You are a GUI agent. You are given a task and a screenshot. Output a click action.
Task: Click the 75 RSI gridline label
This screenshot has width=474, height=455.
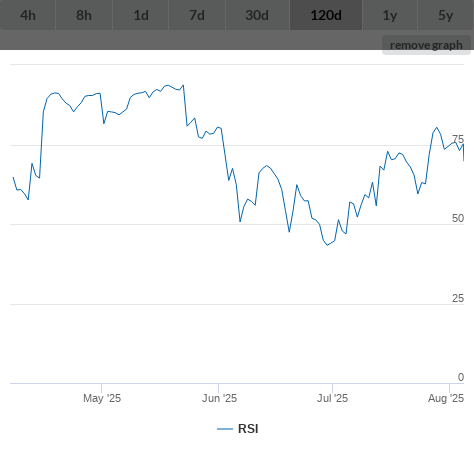[458, 139]
